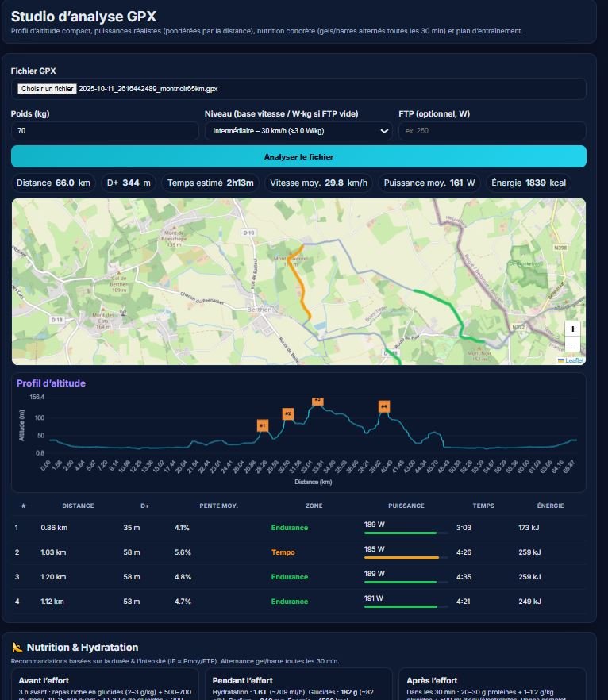
Task: Focus the Poids (kg) input field
Action: point(105,131)
